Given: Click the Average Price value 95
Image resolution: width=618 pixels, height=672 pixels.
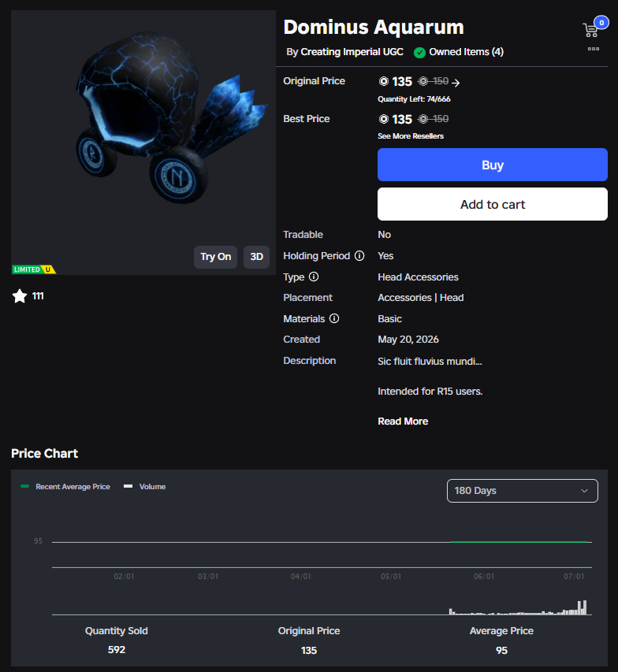Looking at the screenshot, I should coord(501,651).
